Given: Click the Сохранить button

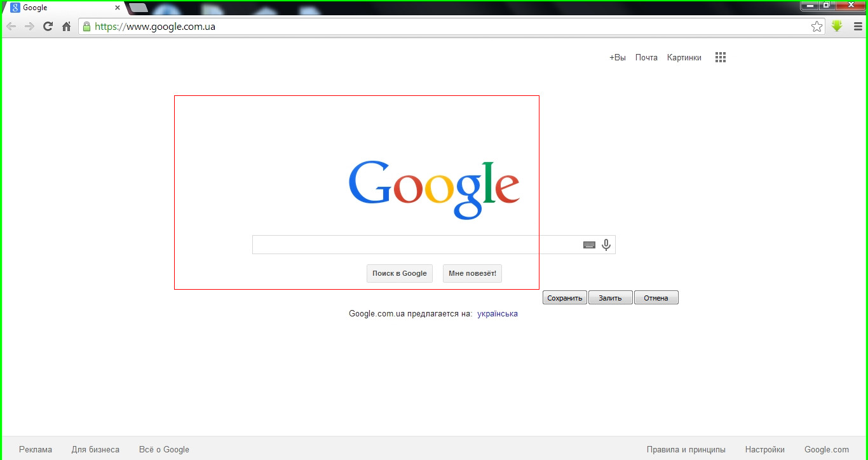Looking at the screenshot, I should point(565,298).
